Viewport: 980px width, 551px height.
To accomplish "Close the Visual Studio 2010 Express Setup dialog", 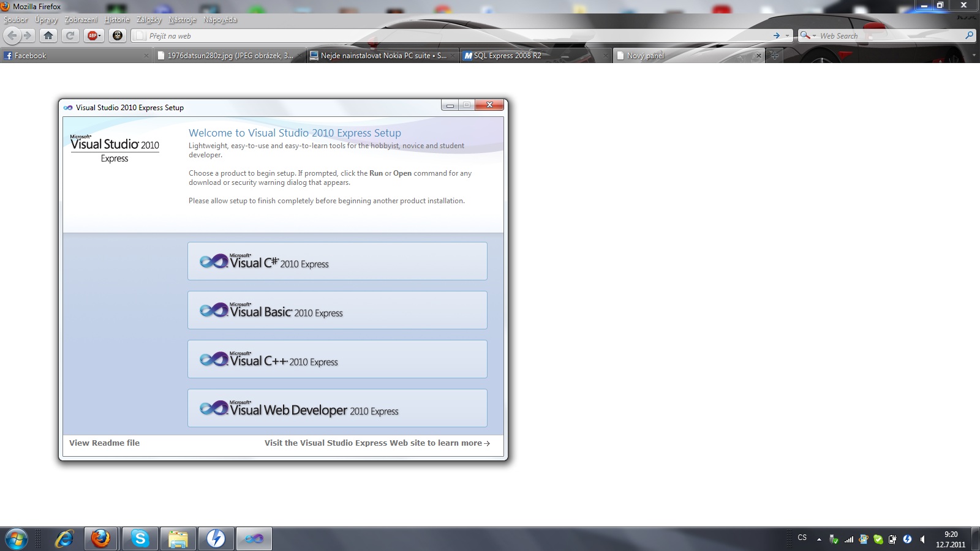I will 489,105.
